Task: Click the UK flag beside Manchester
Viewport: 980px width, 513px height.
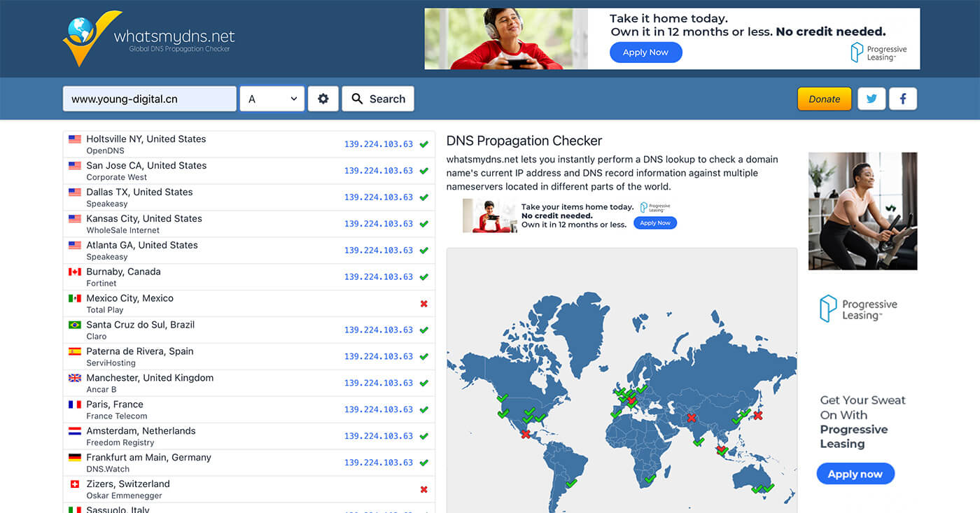Action: [75, 378]
